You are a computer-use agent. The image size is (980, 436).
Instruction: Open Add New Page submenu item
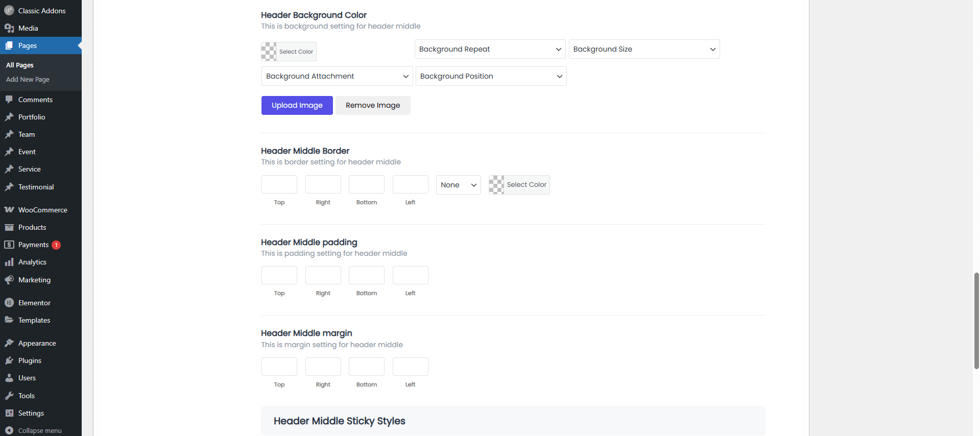(x=28, y=80)
